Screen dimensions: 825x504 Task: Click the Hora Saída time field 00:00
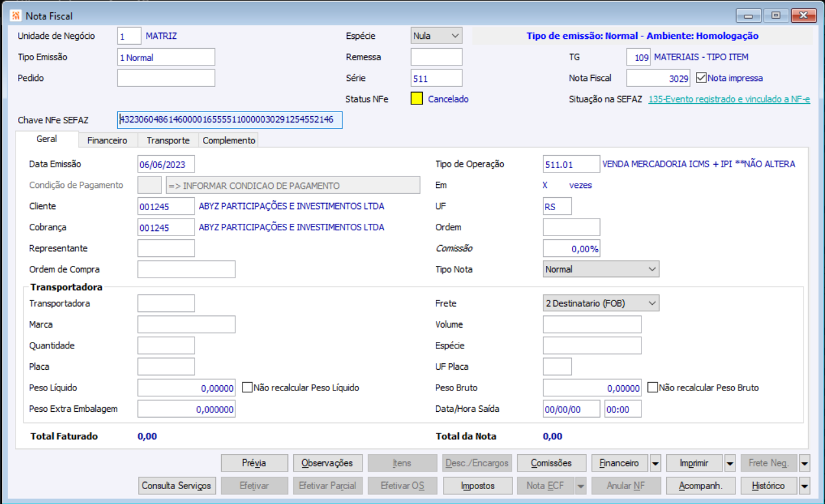pyautogui.click(x=623, y=409)
